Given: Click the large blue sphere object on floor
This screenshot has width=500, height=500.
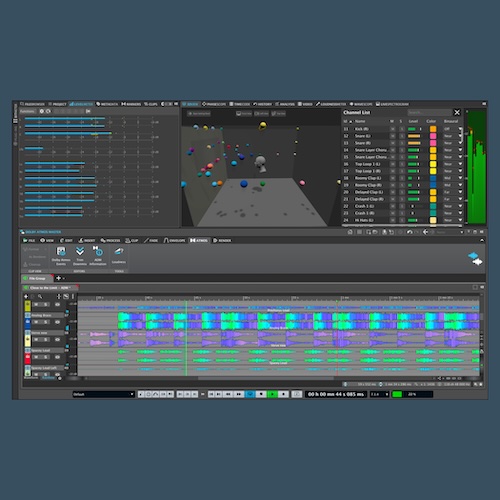Looking at the screenshot, I should [244, 183].
